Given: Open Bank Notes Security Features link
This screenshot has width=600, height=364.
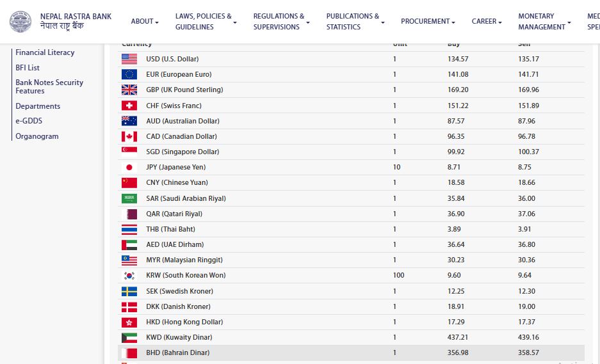Looking at the screenshot, I should [49, 86].
